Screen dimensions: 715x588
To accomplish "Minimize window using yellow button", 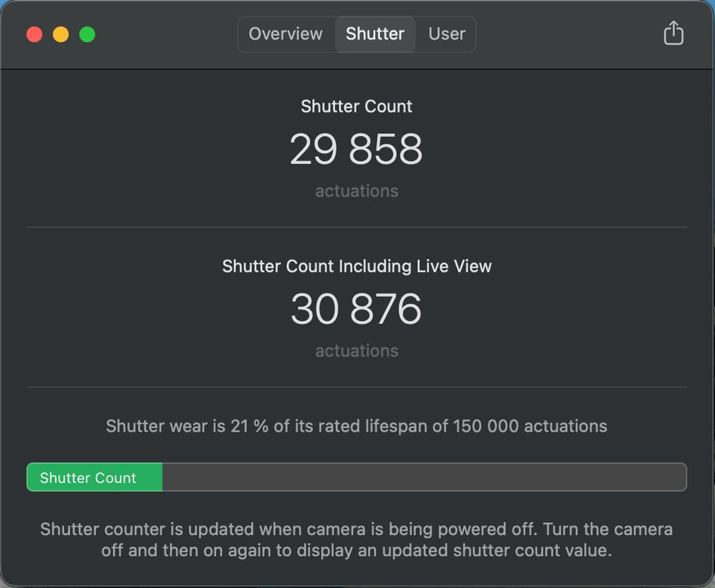I will [x=61, y=34].
